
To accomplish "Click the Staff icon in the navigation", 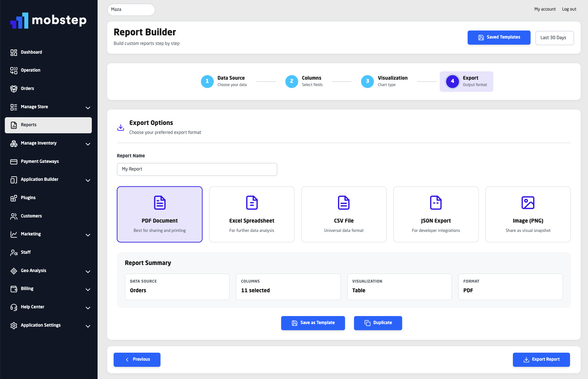I will click(14, 252).
